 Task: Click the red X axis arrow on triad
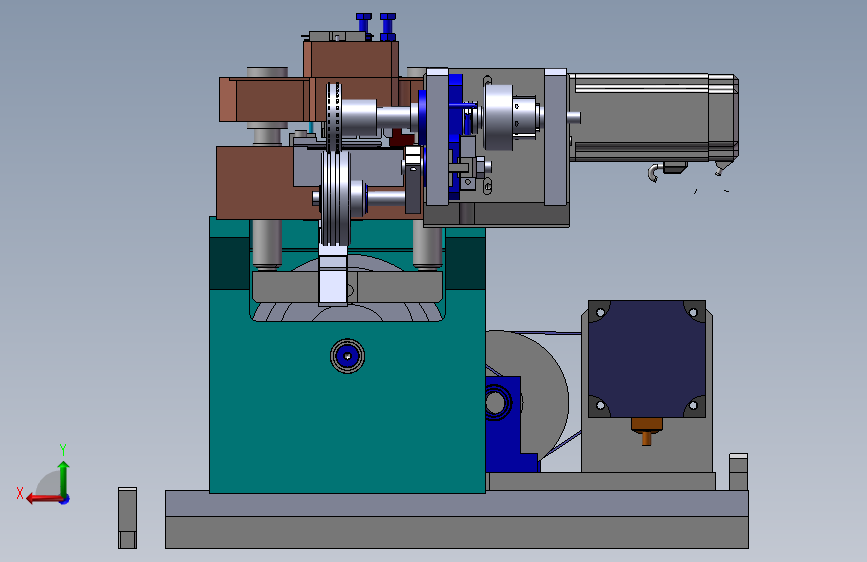click(x=43, y=499)
